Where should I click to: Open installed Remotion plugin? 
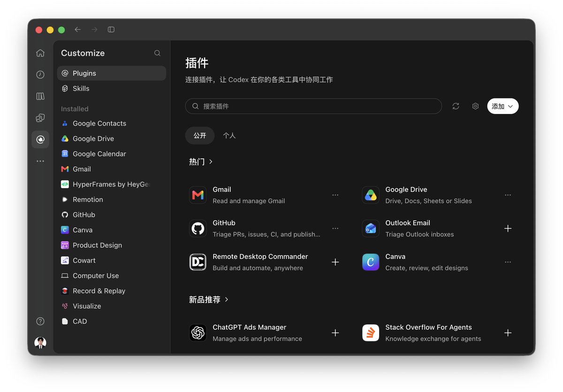tap(112, 200)
